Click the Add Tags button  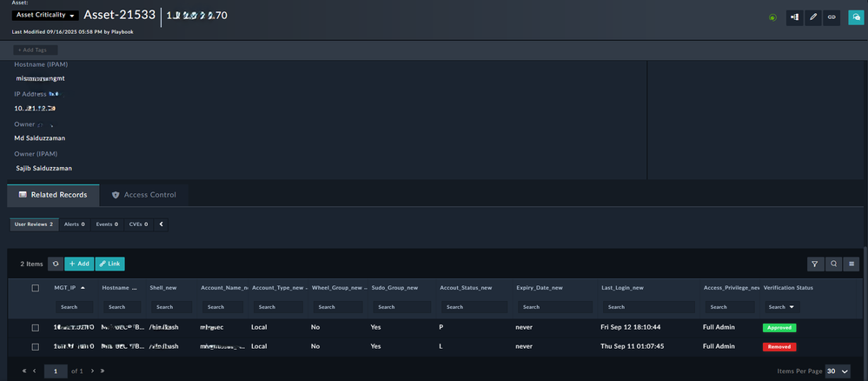click(x=36, y=50)
